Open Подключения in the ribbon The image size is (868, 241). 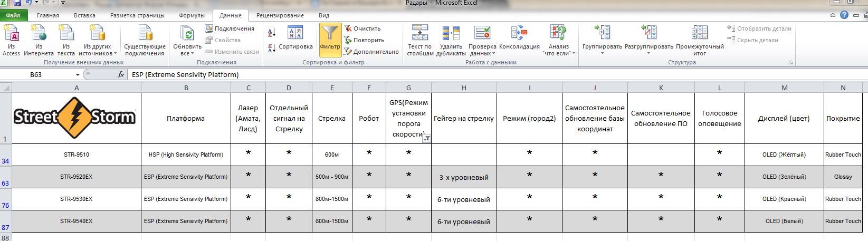pos(230,28)
